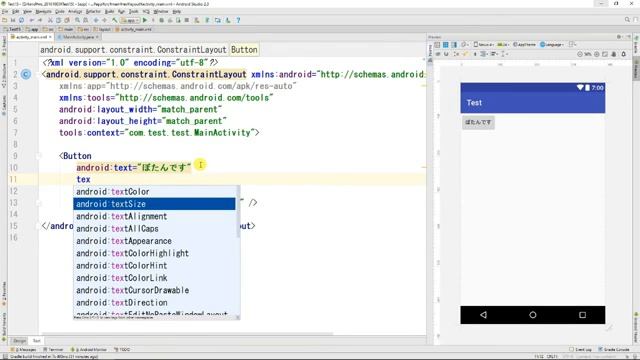Click the Paste toolbar icon
Screen dimensions: 640x360
(x=67, y=20)
